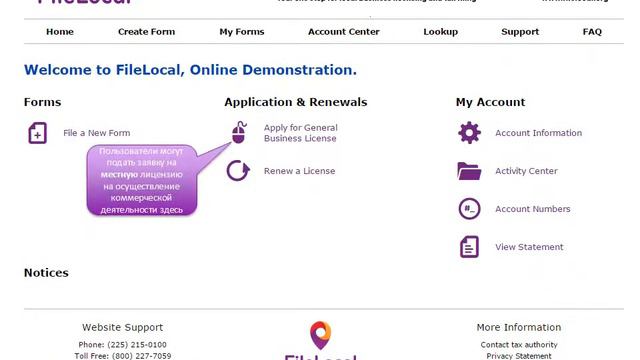Image resolution: width=640 pixels, height=360 pixels.
Task: Click the circular arrow Renew icon
Action: coord(238,171)
